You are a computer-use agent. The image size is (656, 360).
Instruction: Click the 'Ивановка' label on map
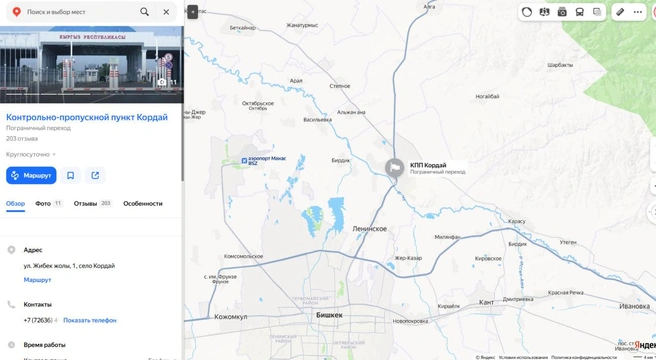634,306
